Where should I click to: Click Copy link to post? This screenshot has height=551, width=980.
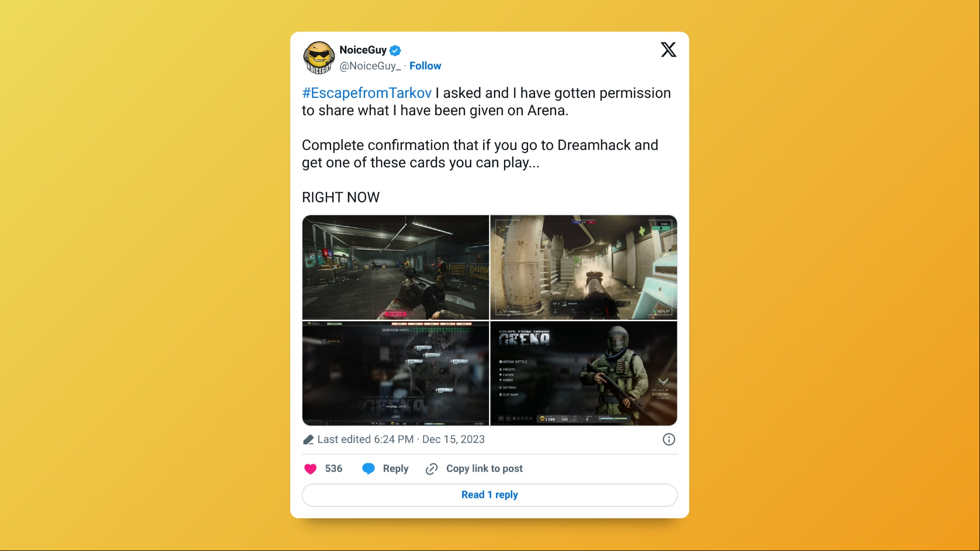484,468
